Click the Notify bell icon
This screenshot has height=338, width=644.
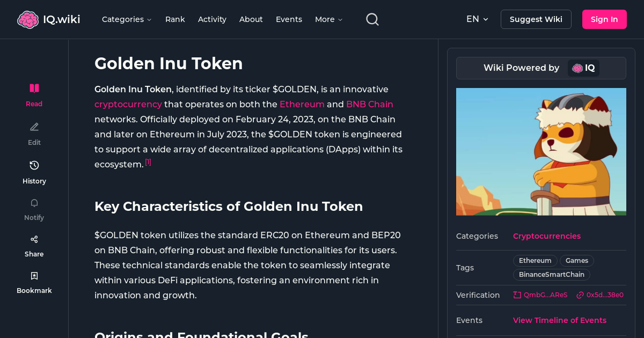click(34, 203)
